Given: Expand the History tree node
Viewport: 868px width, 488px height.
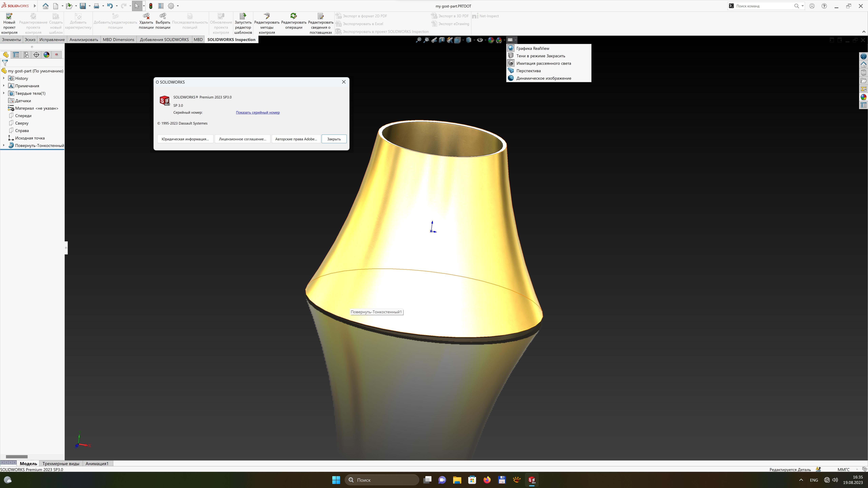Looking at the screenshot, I should coord(4,78).
